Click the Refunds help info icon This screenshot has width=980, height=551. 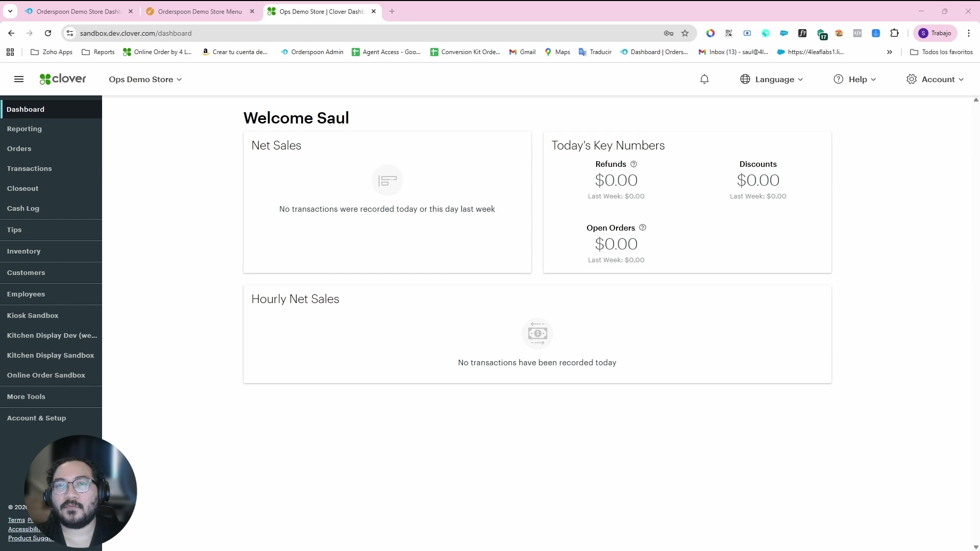click(x=634, y=164)
